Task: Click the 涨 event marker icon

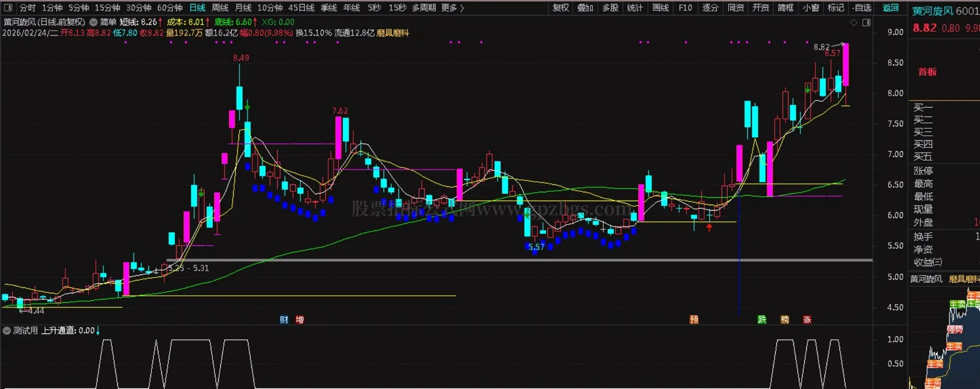Action: click(x=807, y=320)
